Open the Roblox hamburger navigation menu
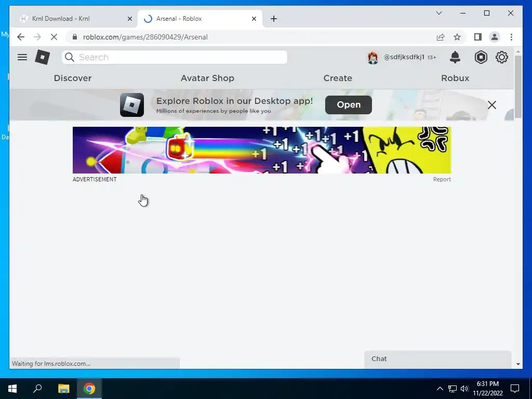Screen dimensions: 532x399 22,57
